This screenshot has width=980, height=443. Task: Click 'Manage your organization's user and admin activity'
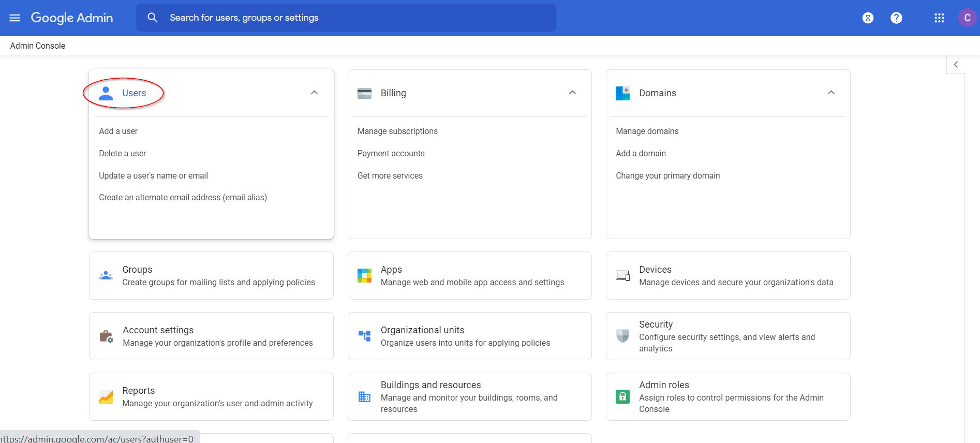(218, 404)
